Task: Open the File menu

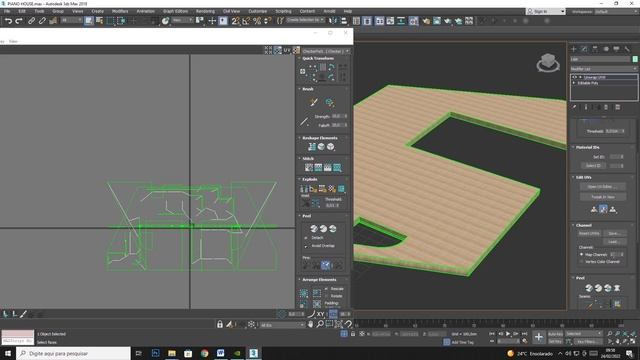Action: coord(7,11)
